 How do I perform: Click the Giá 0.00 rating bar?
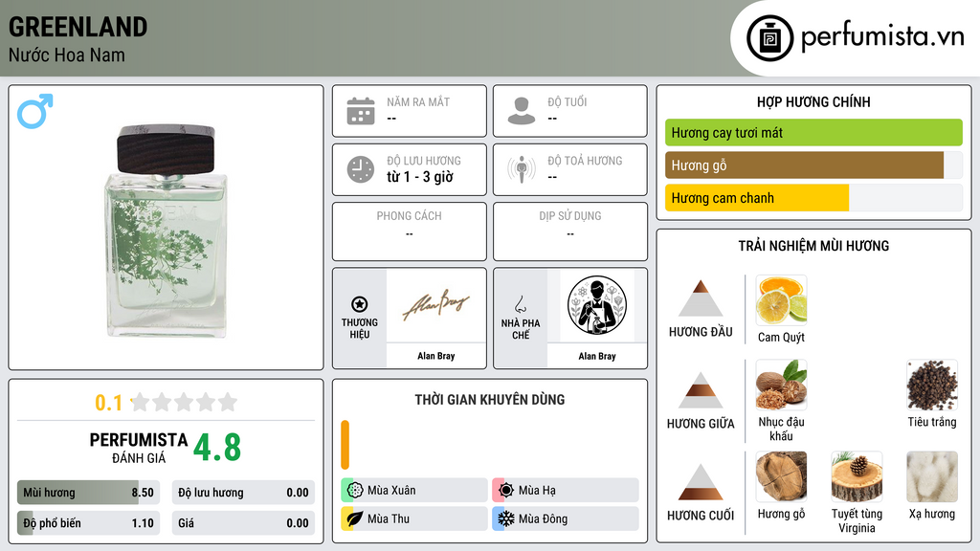[243, 523]
